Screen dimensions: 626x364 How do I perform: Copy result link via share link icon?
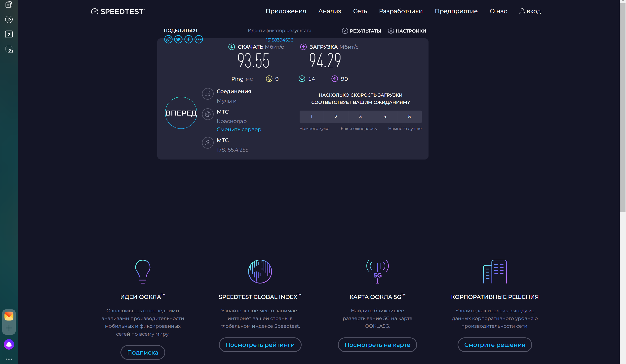168,39
